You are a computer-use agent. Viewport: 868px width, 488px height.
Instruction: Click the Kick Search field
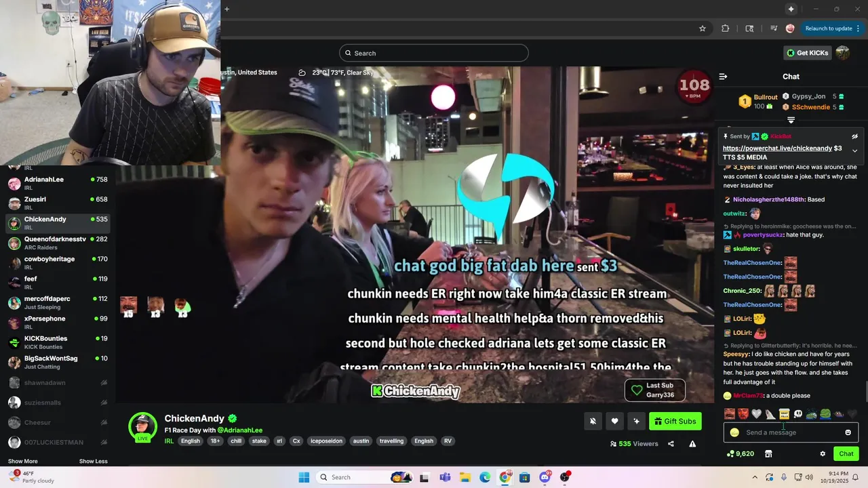434,53
